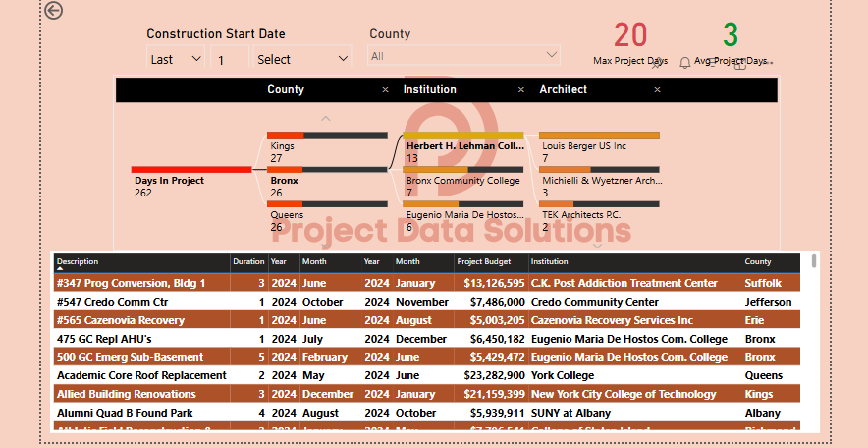Click the $21,159,399 budget value
Image resolution: width=868 pixels, height=448 pixels.
click(494, 394)
